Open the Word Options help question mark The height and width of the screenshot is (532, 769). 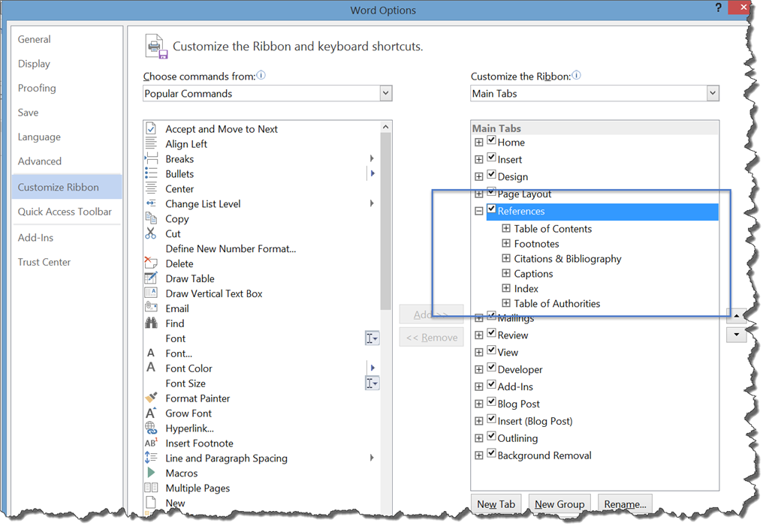pyautogui.click(x=719, y=8)
